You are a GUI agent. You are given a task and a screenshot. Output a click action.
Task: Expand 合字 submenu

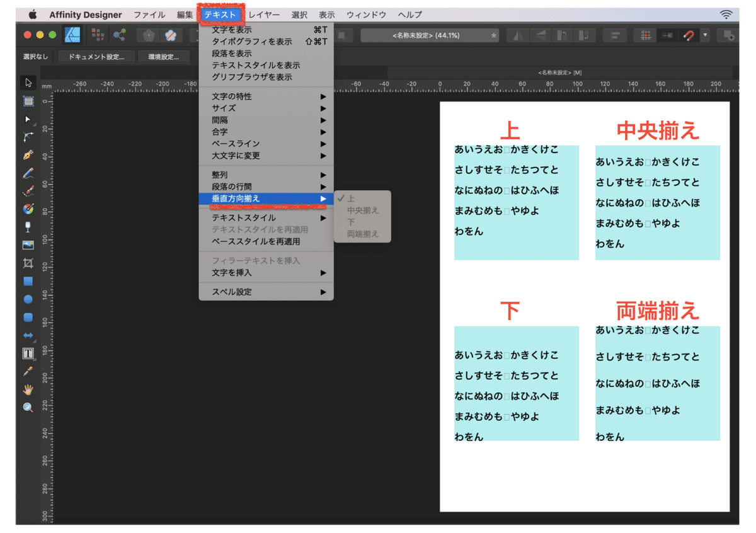[266, 132]
